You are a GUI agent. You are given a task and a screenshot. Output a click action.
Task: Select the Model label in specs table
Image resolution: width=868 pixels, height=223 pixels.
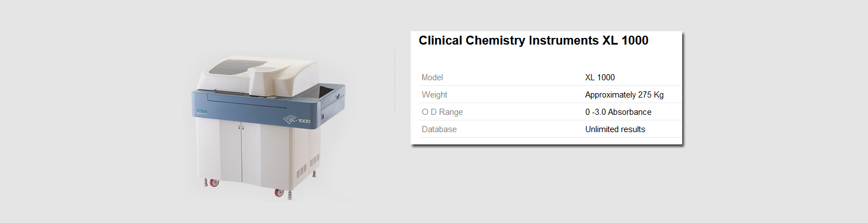tap(432, 77)
